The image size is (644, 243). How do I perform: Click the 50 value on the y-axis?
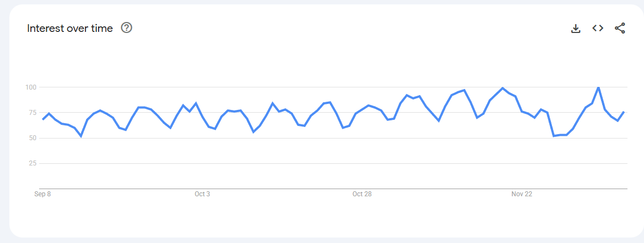[x=31, y=138]
